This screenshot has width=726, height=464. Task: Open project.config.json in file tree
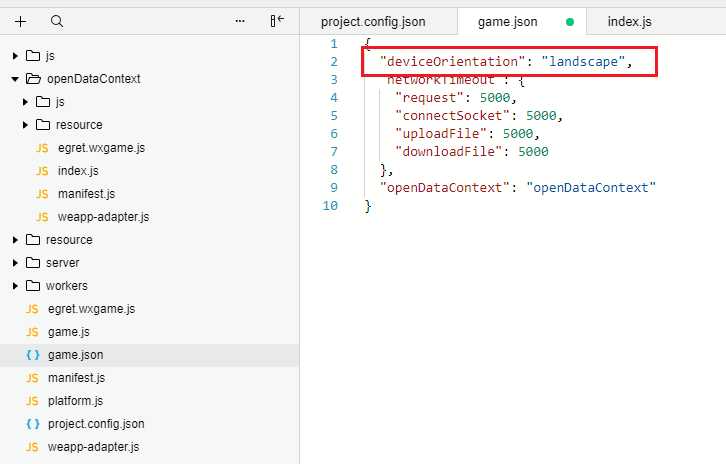96,424
